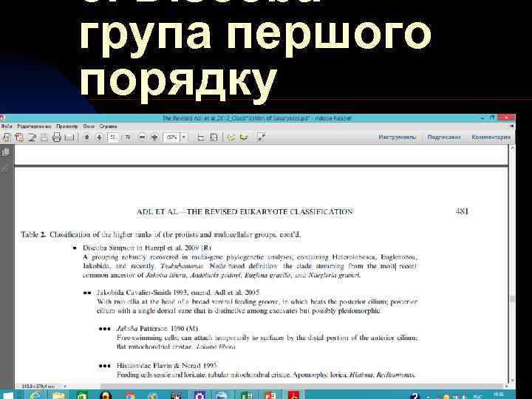Image resolution: width=532 pixels, height=399 pixels.
Task: Open File Explorer folder on taskbar
Action: tap(58, 395)
